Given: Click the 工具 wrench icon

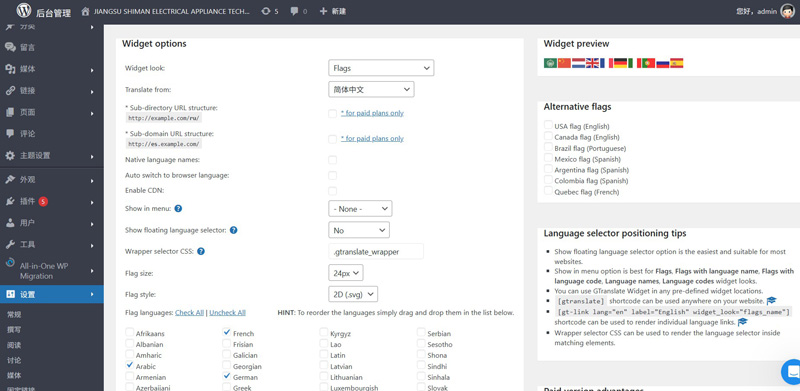Looking at the screenshot, I should [x=10, y=245].
